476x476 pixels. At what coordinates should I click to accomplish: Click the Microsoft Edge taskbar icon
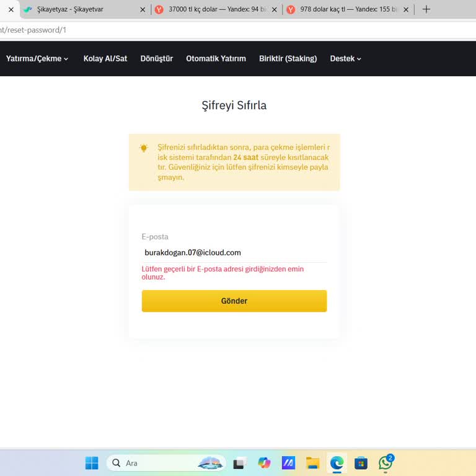click(x=337, y=463)
